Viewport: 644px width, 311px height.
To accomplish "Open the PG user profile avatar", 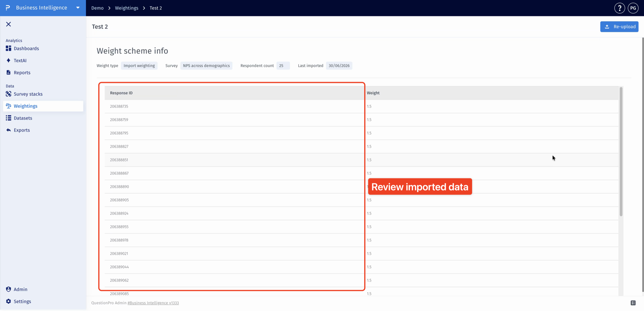I will tap(633, 8).
